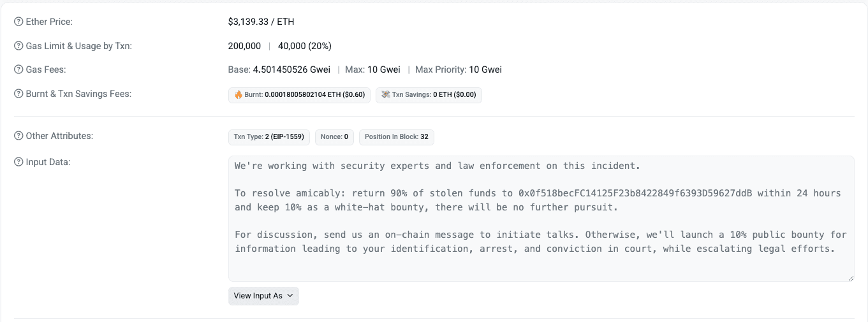Click the help icon next to Gas Limit & Usage
This screenshot has width=868, height=322.
(x=18, y=46)
